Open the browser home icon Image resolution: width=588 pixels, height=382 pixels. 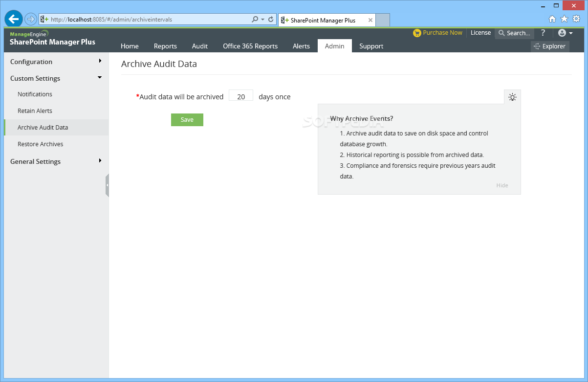[552, 19]
